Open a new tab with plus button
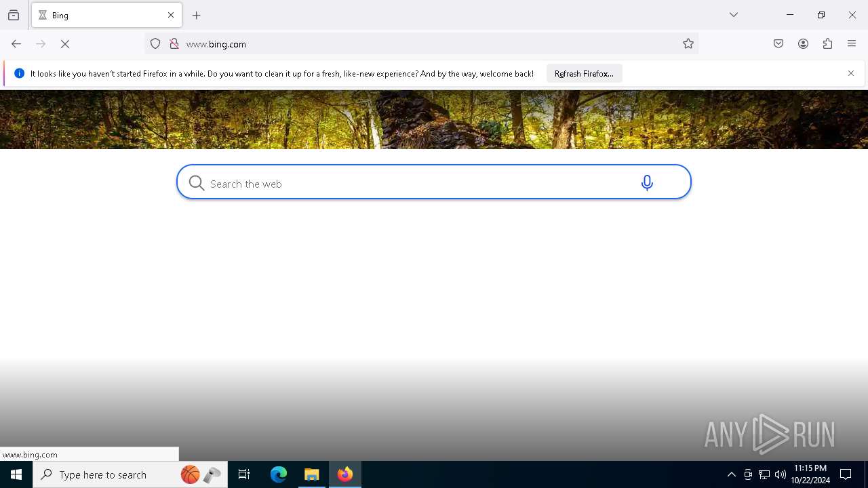 click(x=197, y=15)
